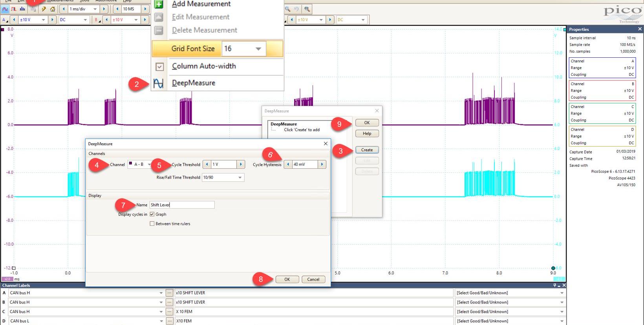This screenshot has width=644, height=325.
Task: Click the Home icon in toolbar
Action: [52, 9]
